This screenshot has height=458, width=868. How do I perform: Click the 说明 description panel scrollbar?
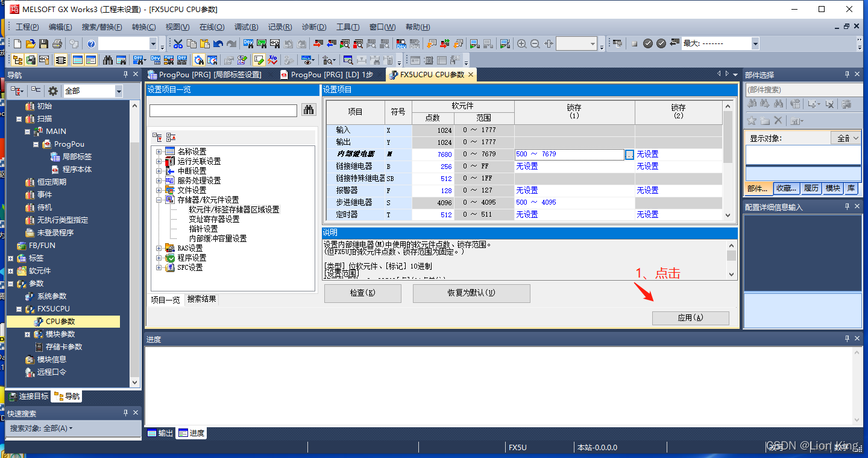point(731,259)
